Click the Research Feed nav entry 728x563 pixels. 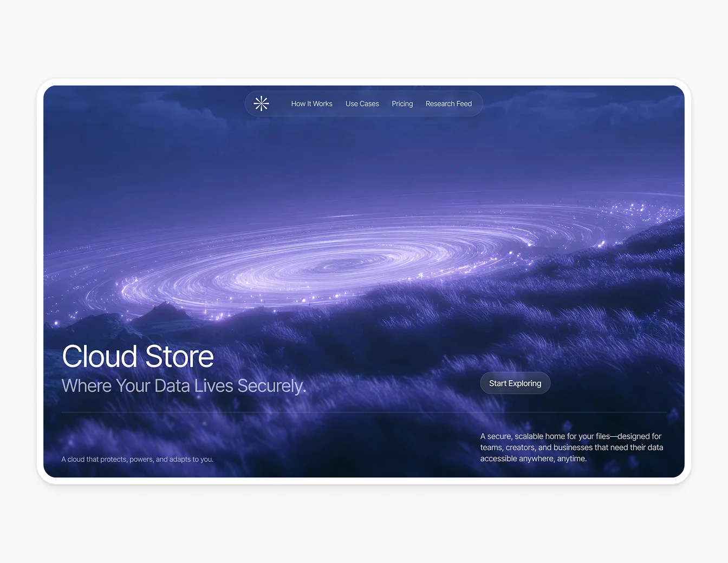pos(448,103)
